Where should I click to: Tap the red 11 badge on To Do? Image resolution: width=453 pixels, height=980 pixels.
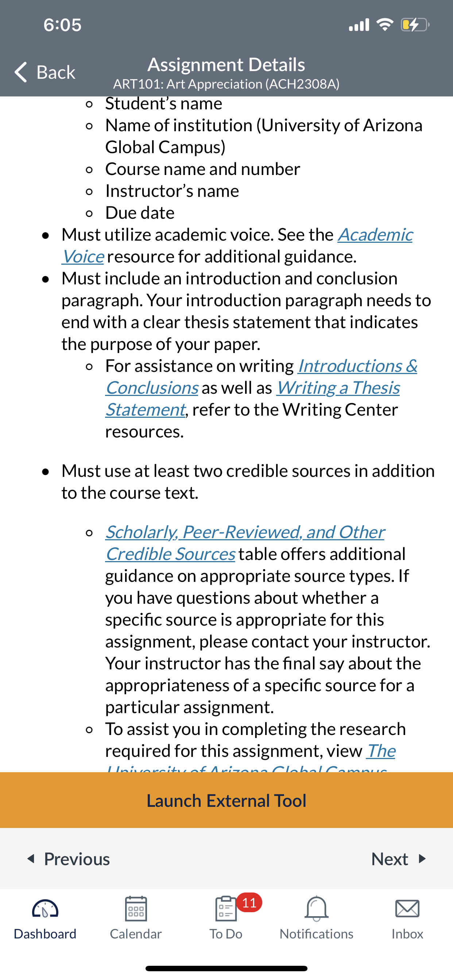(x=249, y=902)
